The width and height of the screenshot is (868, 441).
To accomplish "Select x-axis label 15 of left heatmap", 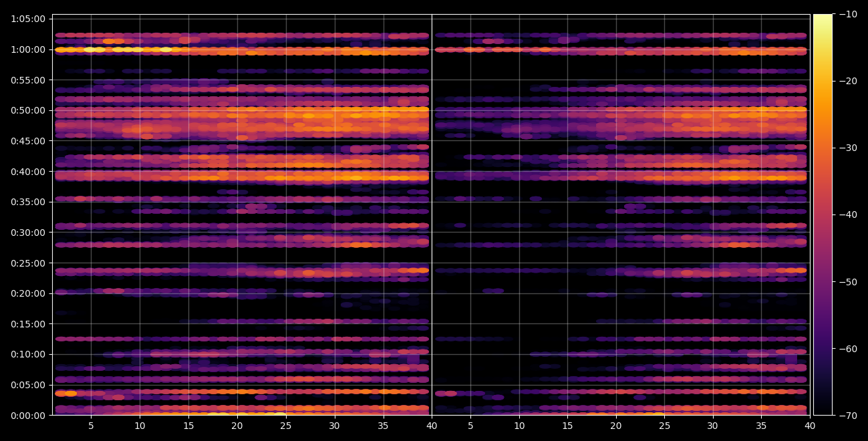I will coord(188,426).
